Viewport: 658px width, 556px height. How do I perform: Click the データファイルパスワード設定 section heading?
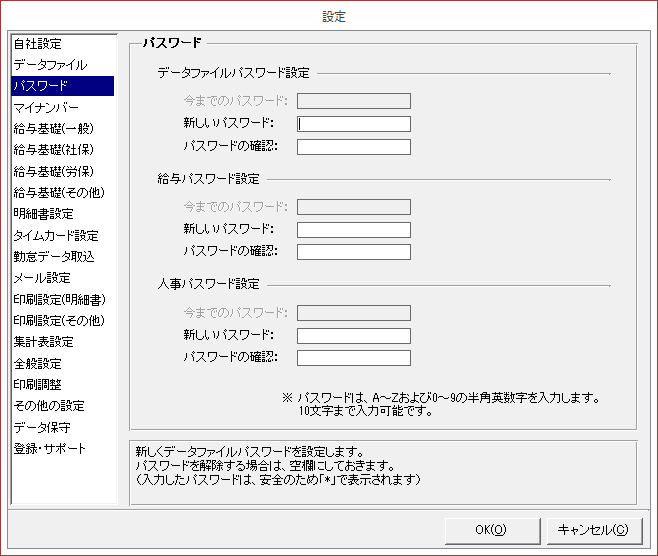233,73
